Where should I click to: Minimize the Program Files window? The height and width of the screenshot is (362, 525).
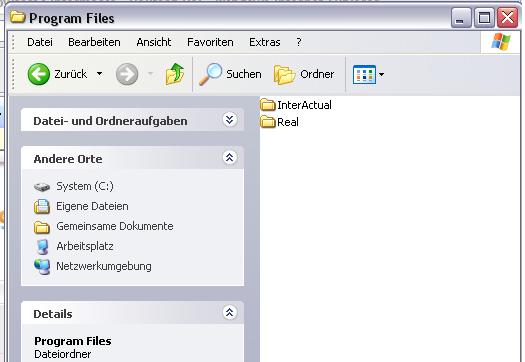(x=461, y=18)
